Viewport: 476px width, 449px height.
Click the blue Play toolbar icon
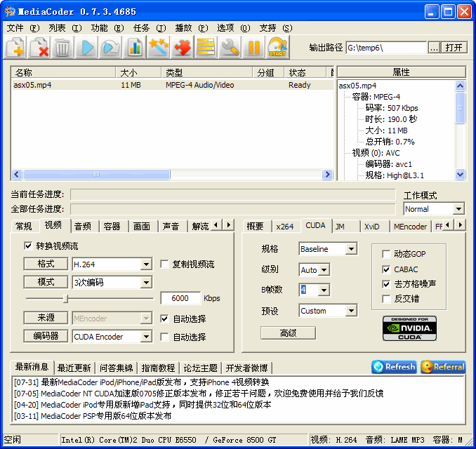(x=86, y=47)
